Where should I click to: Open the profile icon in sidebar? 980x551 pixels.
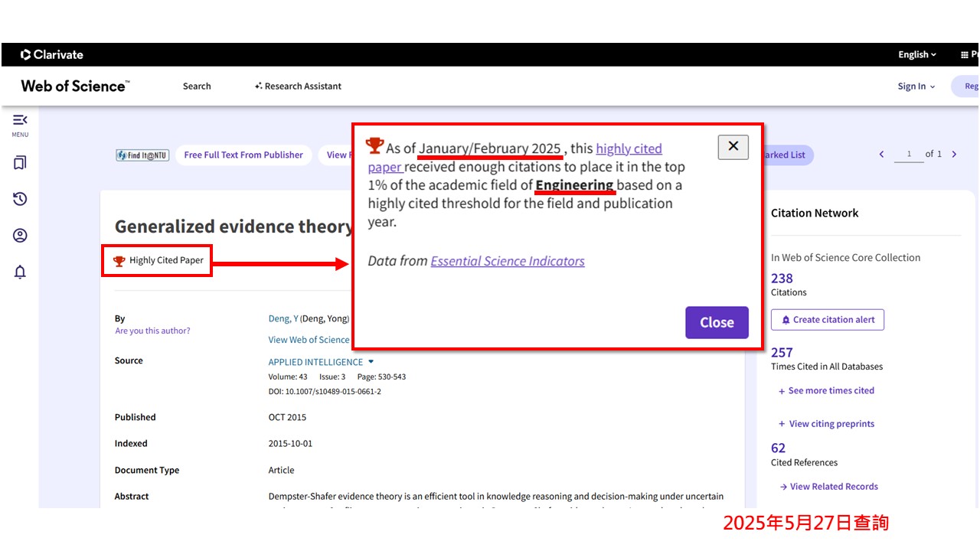click(20, 236)
